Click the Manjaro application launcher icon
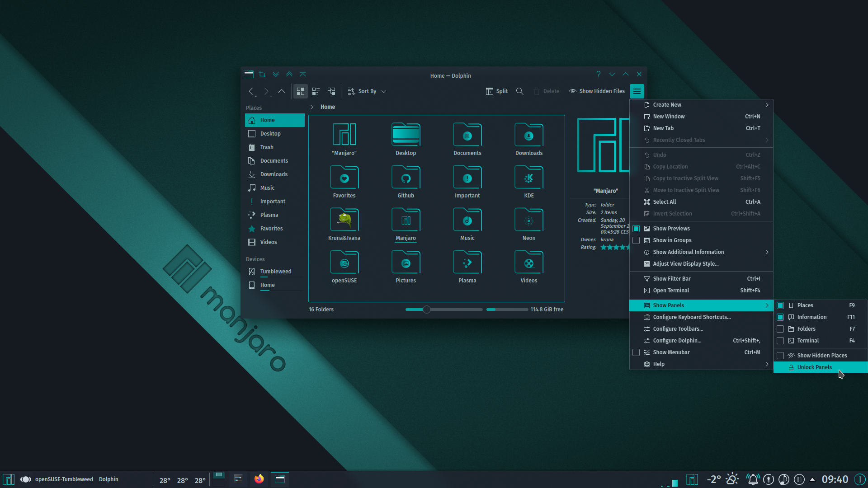 click(x=9, y=479)
